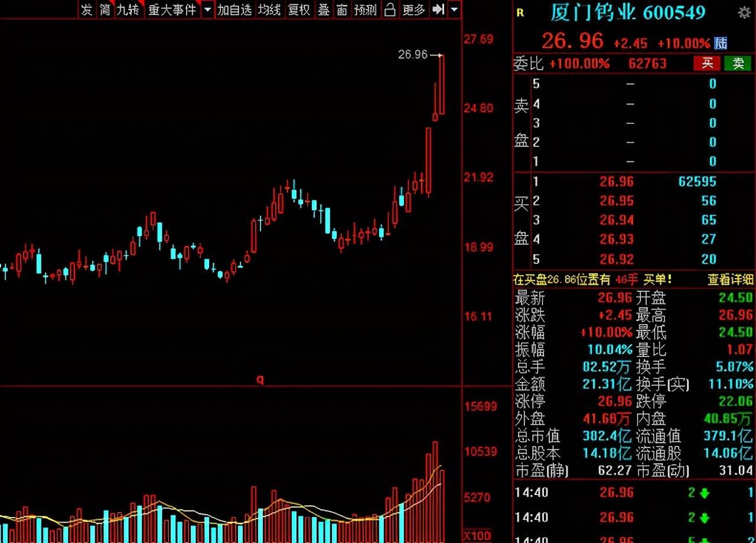Click the X100 volume scale label

(477, 536)
